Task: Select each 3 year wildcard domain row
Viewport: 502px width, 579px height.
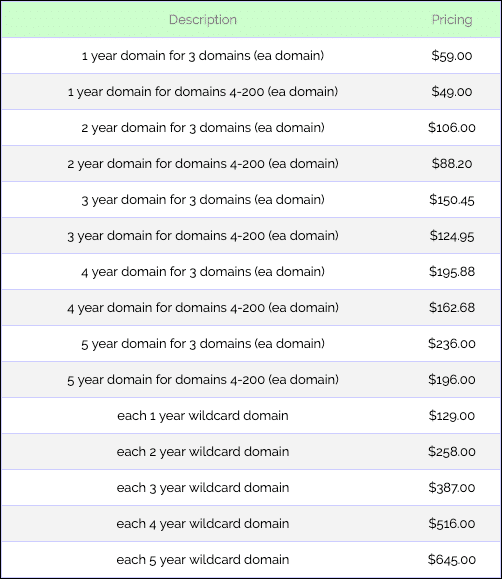Action: pos(251,488)
